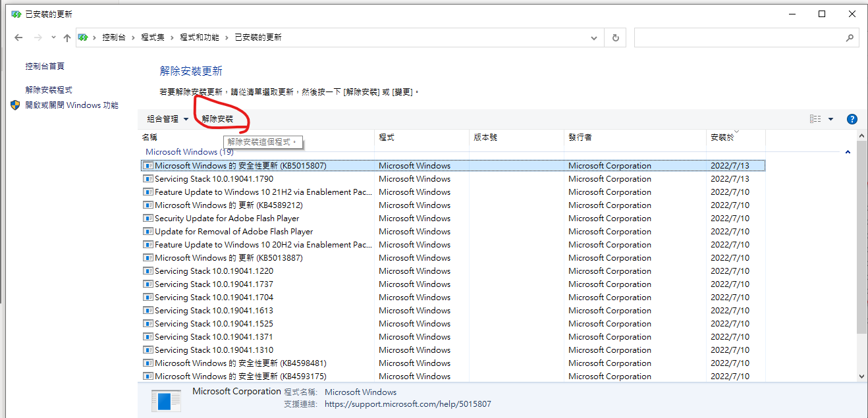Viewport: 868px width, 418px height.
Task: Click 程式和功能 in the address breadcrumb
Action: point(200,38)
